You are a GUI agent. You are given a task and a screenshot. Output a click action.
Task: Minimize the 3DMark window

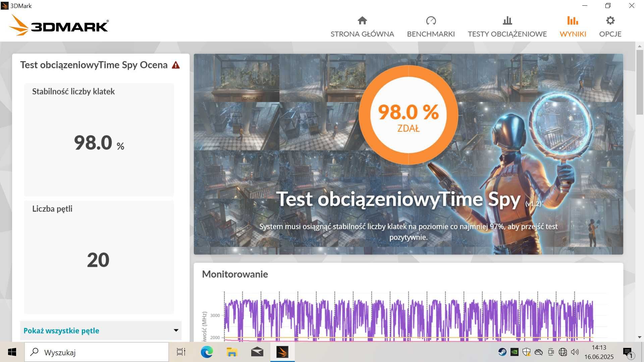pos(585,6)
